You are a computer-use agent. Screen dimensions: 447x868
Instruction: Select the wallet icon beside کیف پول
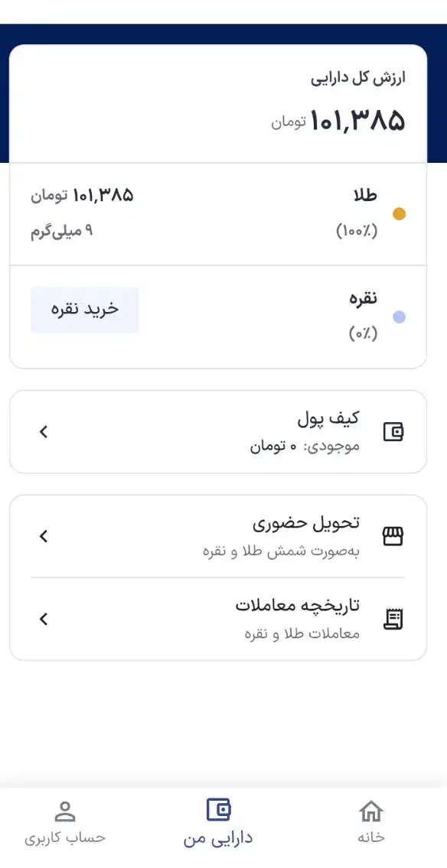click(x=394, y=431)
